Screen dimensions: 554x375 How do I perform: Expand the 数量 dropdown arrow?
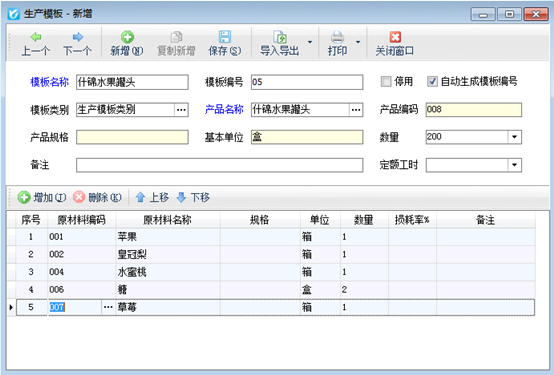click(514, 137)
